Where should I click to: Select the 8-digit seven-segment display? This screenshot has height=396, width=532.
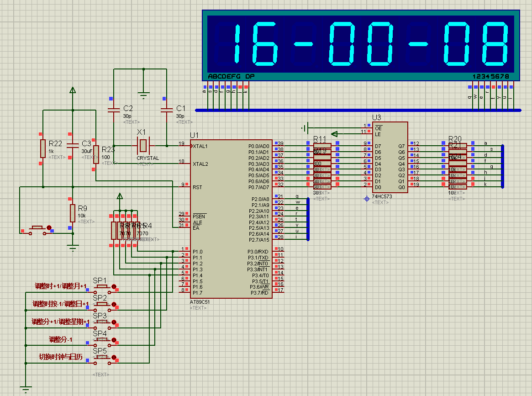coord(361,46)
